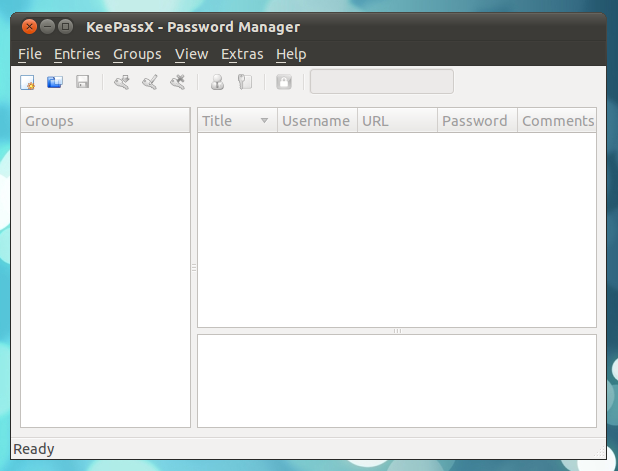Click the resize grip in the status bar corner
This screenshot has height=471, width=618.
pos(600,452)
